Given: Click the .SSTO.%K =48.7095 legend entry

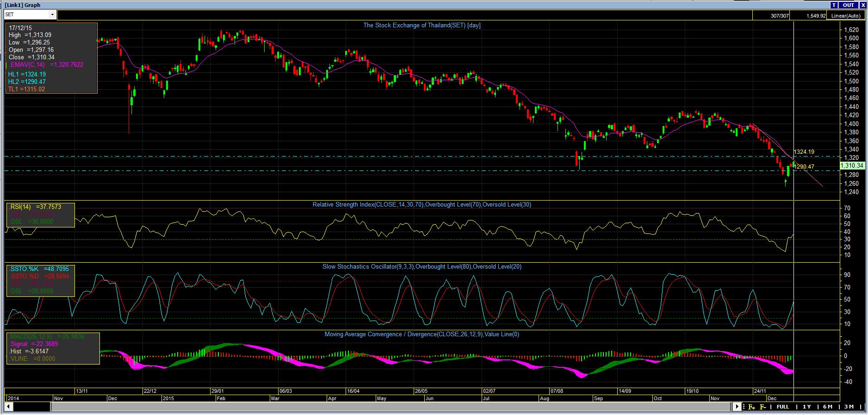Looking at the screenshot, I should pos(39,269).
